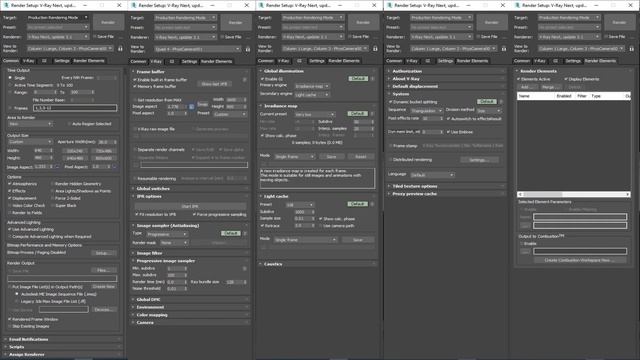Screen dimensions: 640x360
Task: Click the help icon in the Frame buffer rollout
Action: point(244,80)
